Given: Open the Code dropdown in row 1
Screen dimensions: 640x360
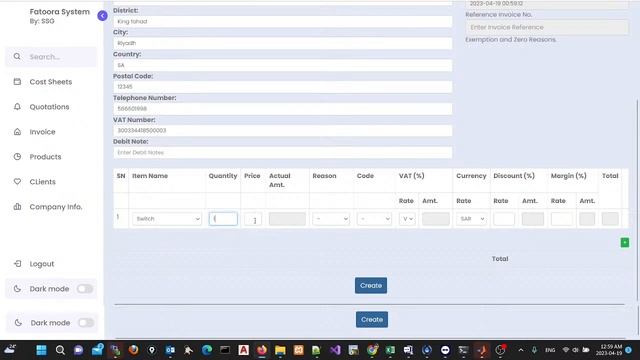Looking at the screenshot, I should pos(374,219).
